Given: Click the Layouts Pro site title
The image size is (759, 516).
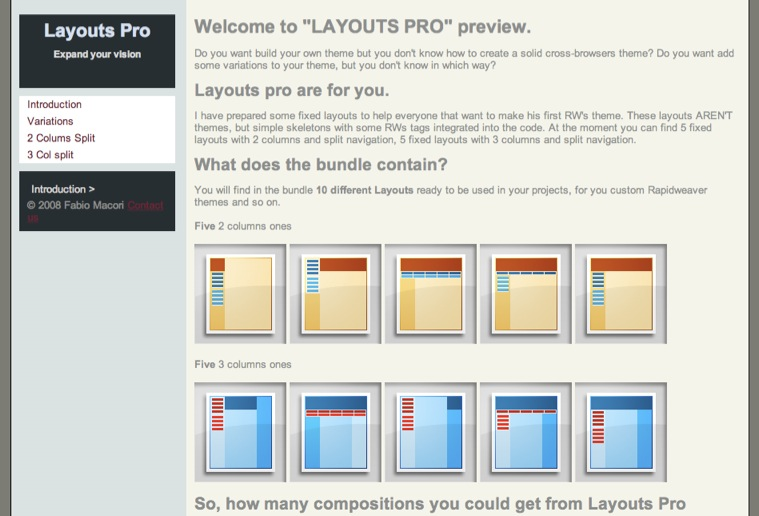Looking at the screenshot, I should point(97,31).
